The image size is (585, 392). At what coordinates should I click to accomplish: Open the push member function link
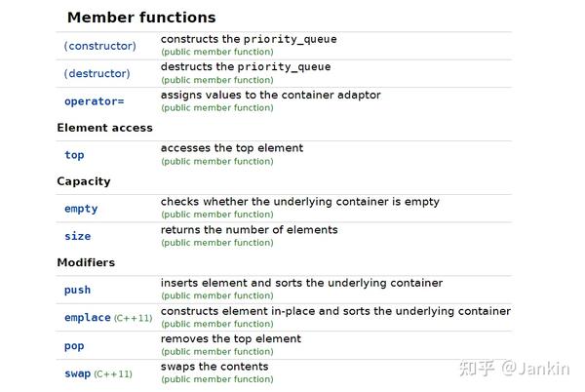77,290
